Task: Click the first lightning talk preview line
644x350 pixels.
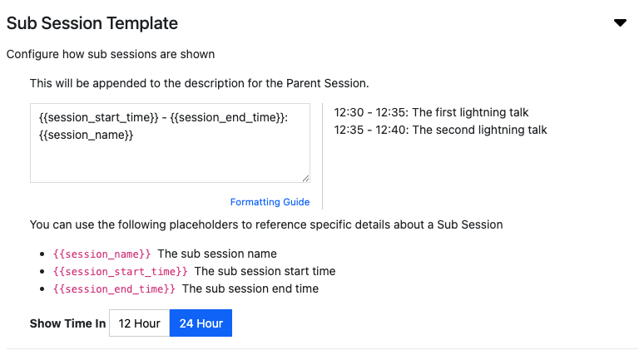Action: coord(431,112)
